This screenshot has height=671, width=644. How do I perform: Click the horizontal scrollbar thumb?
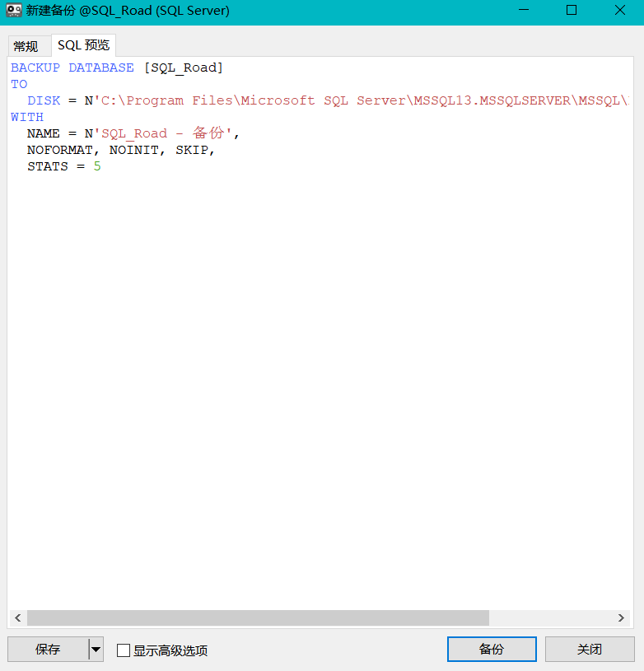point(257,617)
